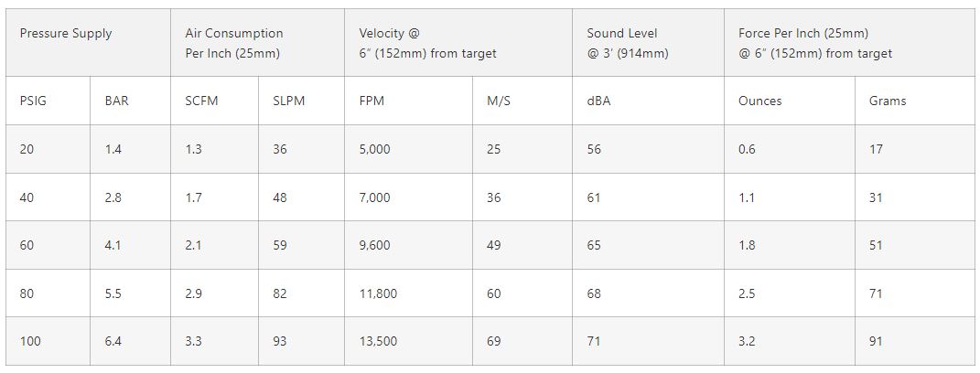Select the 100 PSIG row cell
The image size is (980, 373).
coord(30,341)
